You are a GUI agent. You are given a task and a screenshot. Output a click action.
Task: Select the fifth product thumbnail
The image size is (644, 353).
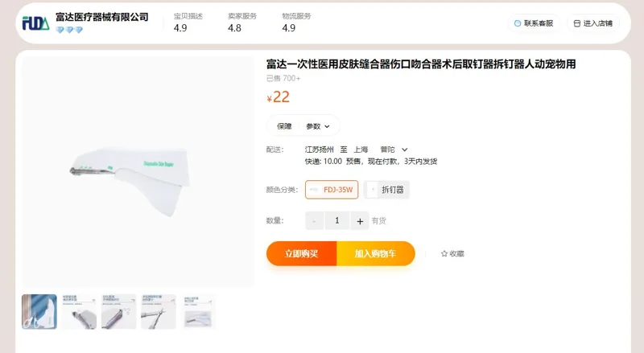198,312
